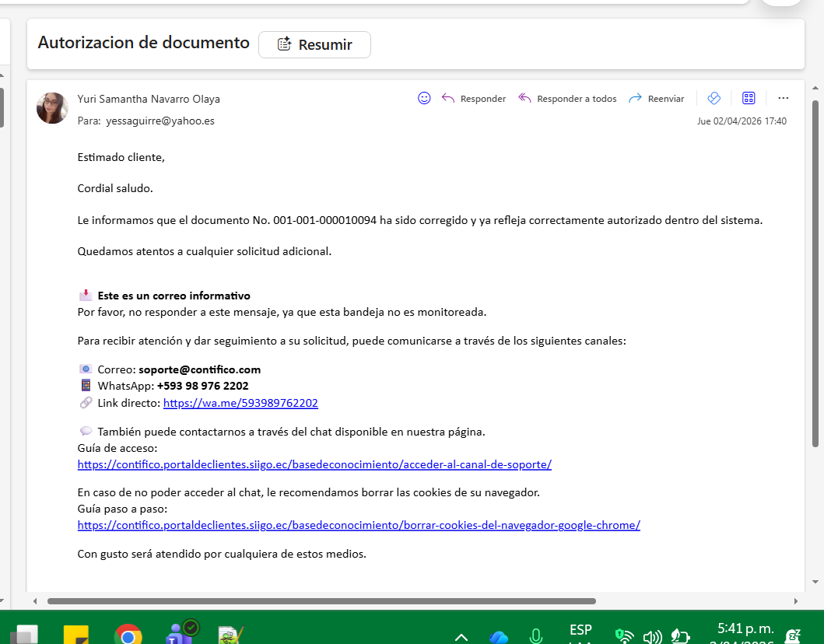Viewport: 824px width, 644px height.
Task: Open the borrar-cookies-del-navegador-google-chrome link
Action: pos(359,525)
